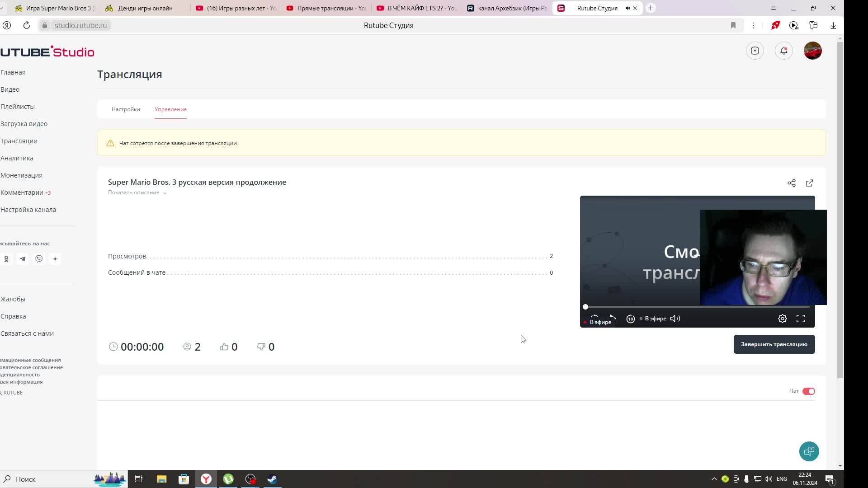The image size is (868, 488).
Task: Open Монетизация in the sidebar
Action: point(21,175)
